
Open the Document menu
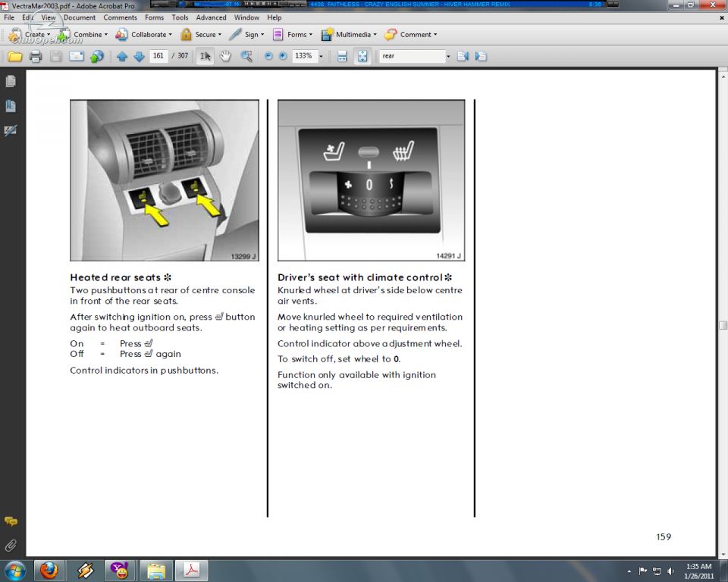pyautogui.click(x=80, y=17)
